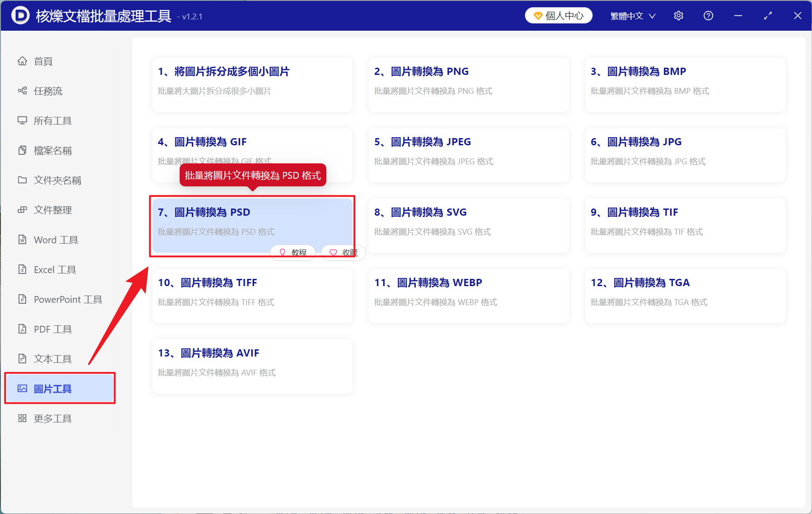Click the 所有工具 monitor icon

tap(23, 120)
